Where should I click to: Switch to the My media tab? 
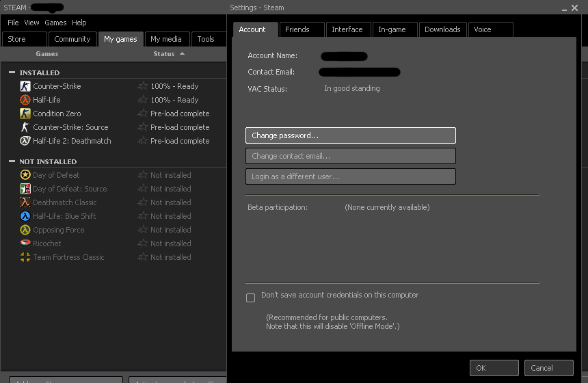[166, 39]
